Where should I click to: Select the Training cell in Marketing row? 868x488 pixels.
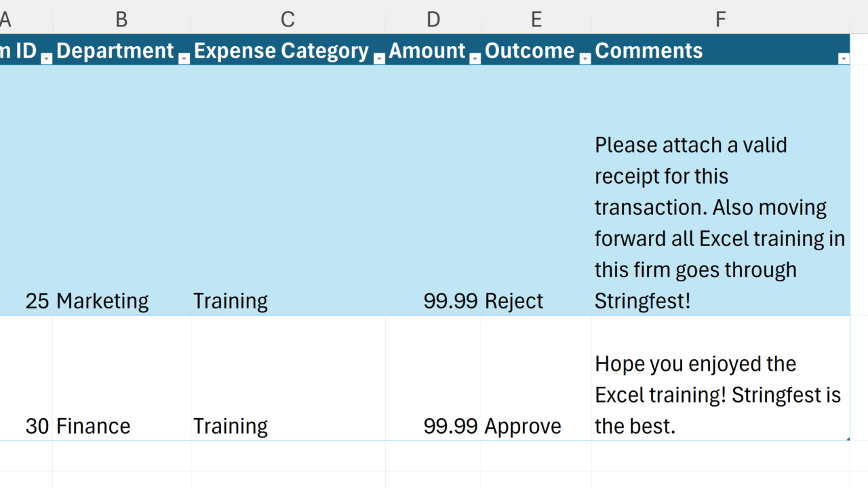click(x=231, y=301)
